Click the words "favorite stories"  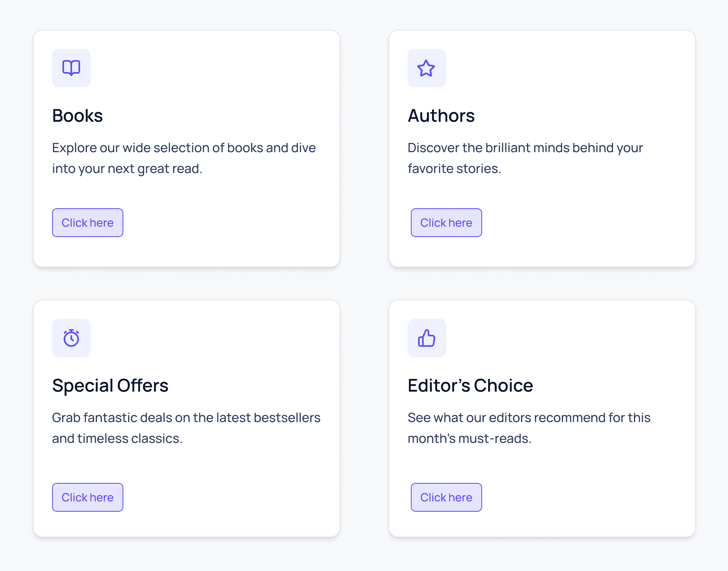[454, 169]
